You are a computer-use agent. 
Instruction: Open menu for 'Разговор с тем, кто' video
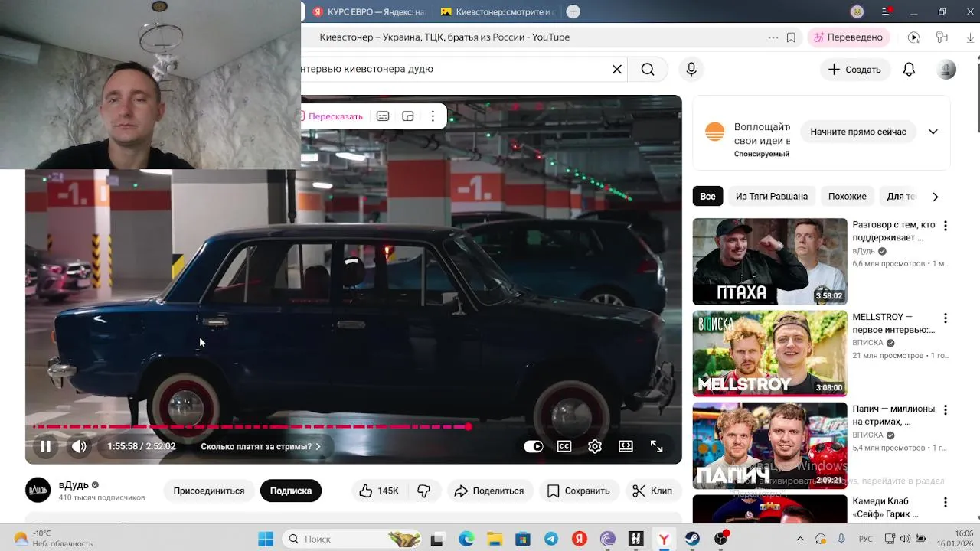(x=946, y=226)
